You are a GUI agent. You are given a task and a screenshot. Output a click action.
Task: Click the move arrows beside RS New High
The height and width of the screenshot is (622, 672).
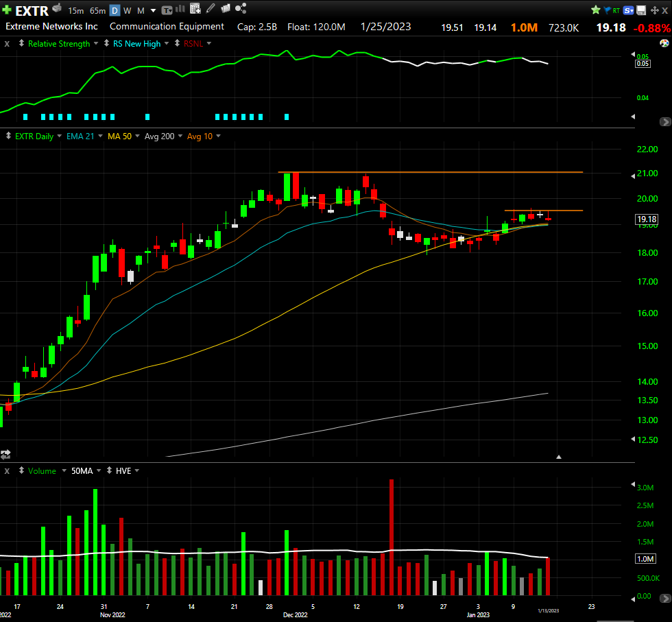pos(106,43)
